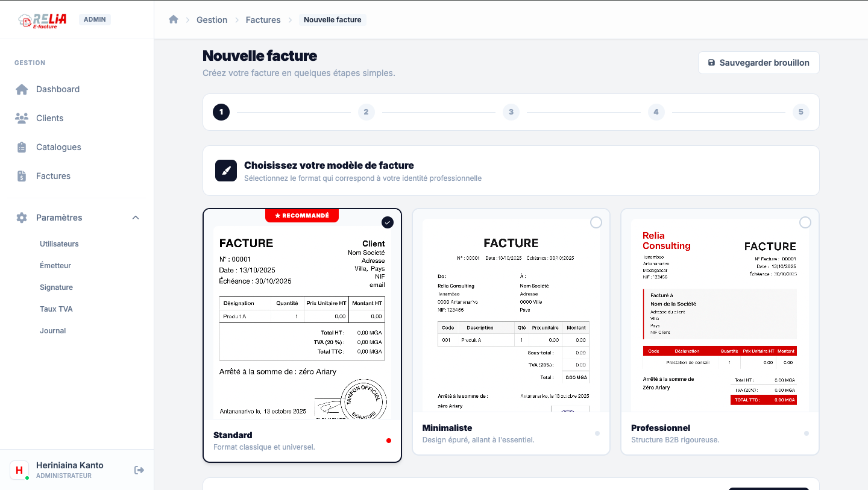Click the home icon in the breadcrumb
Image resolution: width=868 pixels, height=490 pixels.
click(174, 19)
